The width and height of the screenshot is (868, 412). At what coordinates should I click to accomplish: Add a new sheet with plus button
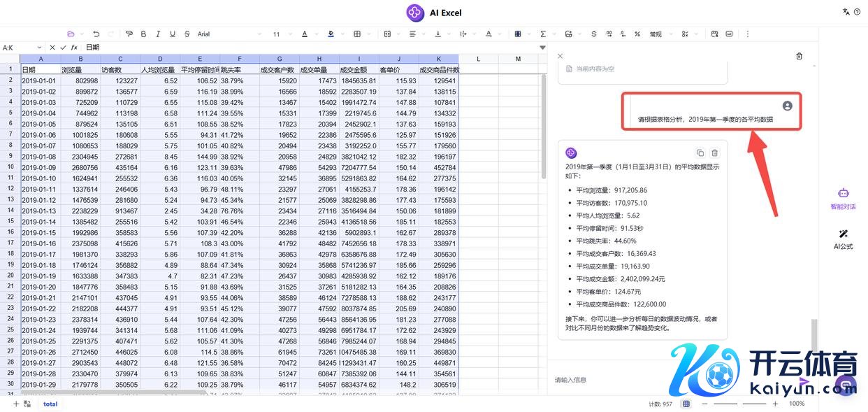pos(16,404)
